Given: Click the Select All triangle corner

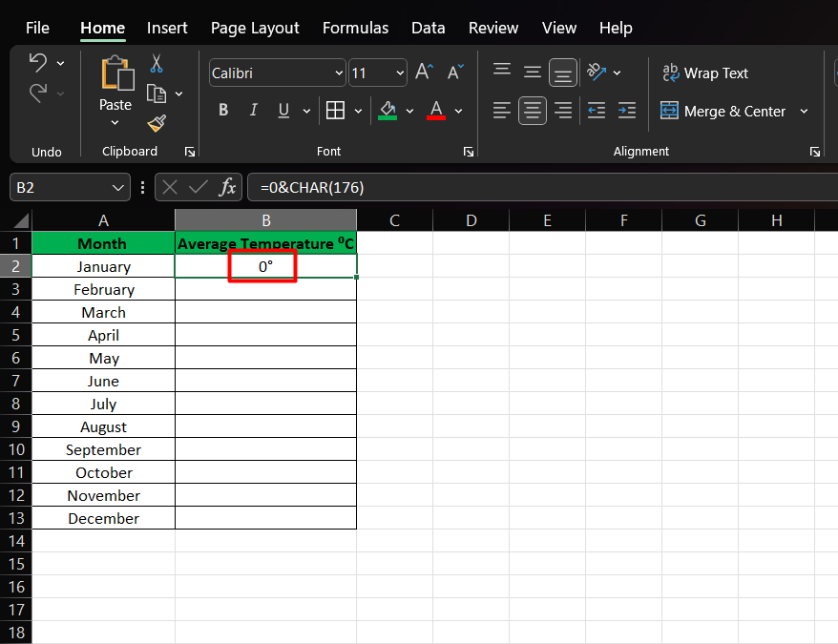Looking at the screenshot, I should tap(20, 220).
